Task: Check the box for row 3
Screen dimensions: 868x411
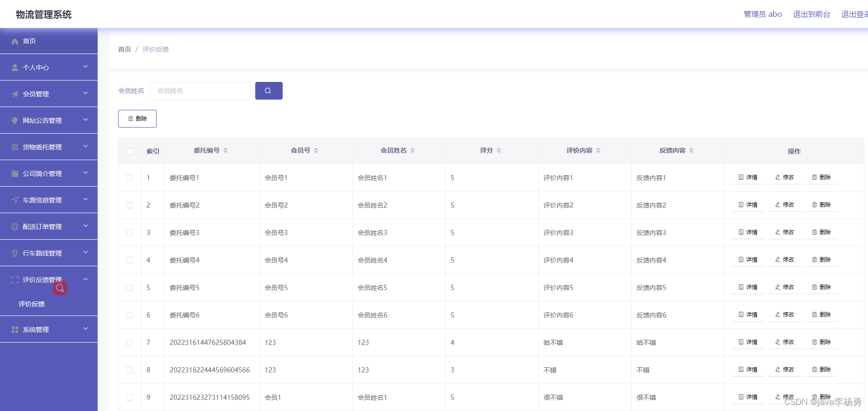Action: point(129,233)
